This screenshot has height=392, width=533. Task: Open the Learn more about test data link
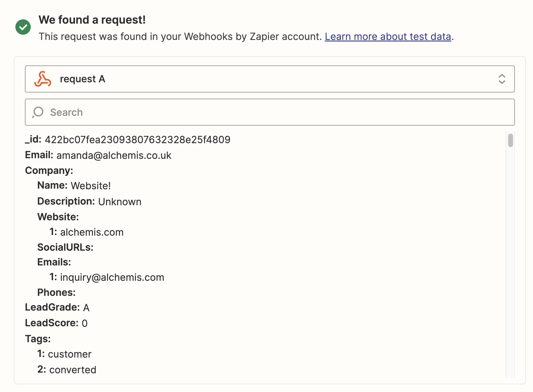pos(388,37)
